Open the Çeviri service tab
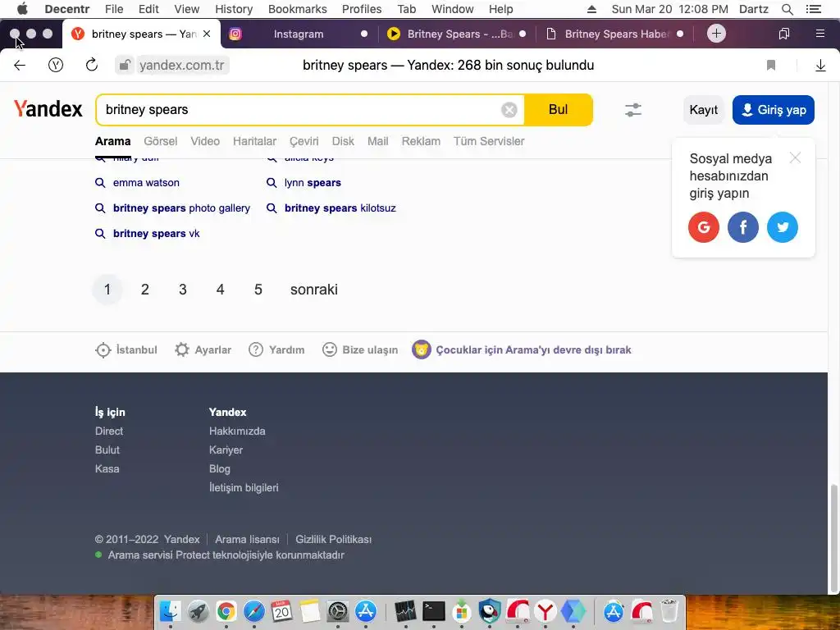Screen dimensions: 840x630 click(304, 141)
